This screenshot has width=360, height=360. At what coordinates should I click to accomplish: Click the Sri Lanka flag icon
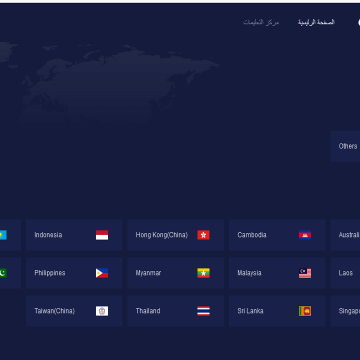pyautogui.click(x=305, y=311)
